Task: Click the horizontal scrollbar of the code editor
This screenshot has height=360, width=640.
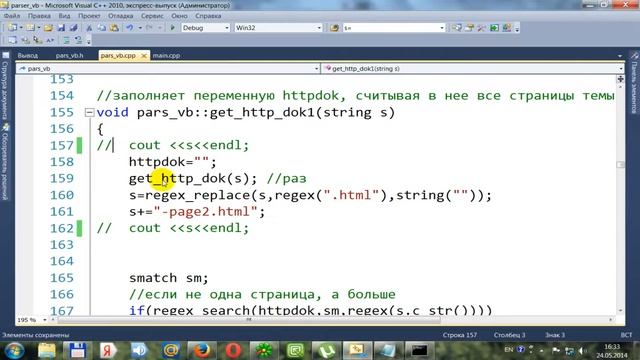Action: (249, 320)
